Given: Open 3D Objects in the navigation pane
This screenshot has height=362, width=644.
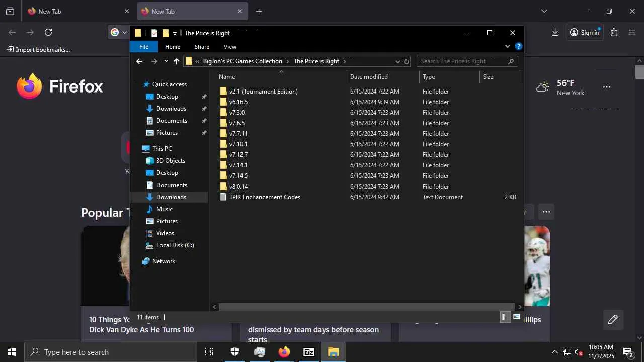Looking at the screenshot, I should click(171, 161).
